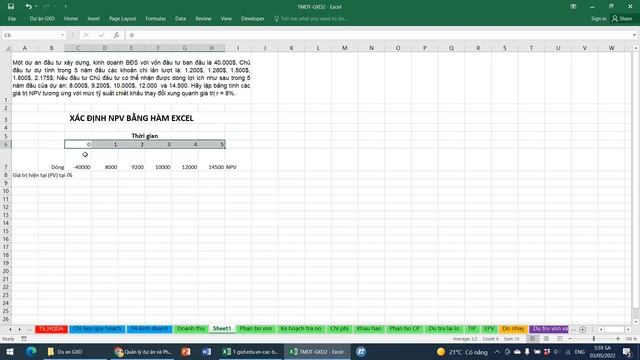Screen dimensions: 640x360
Task: Switch to the Insert ribbon tab
Action: 93,19
